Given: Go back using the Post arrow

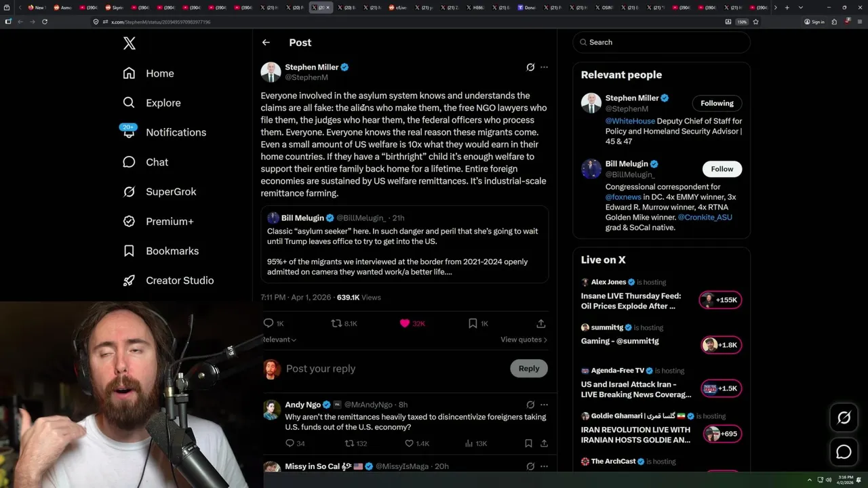Looking at the screenshot, I should (266, 43).
